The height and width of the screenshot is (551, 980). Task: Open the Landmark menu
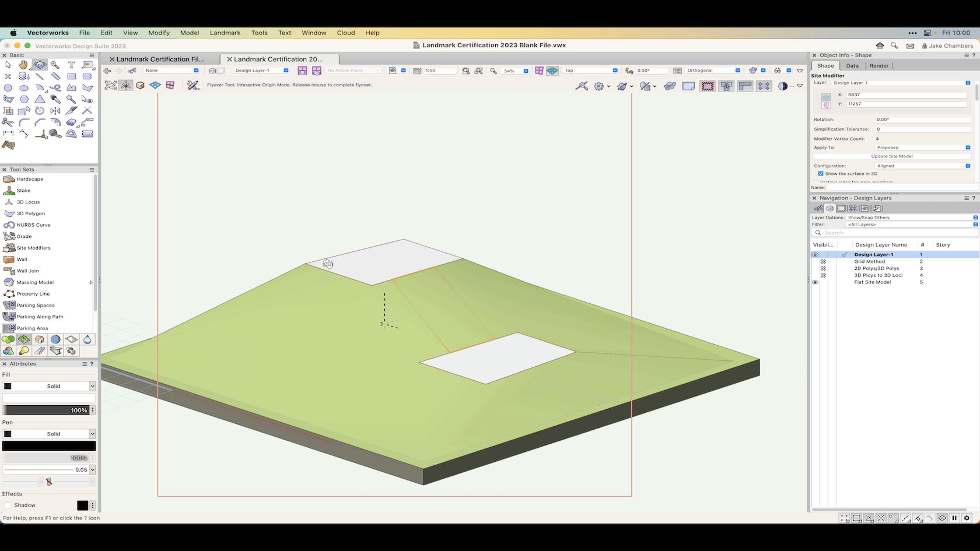[225, 33]
